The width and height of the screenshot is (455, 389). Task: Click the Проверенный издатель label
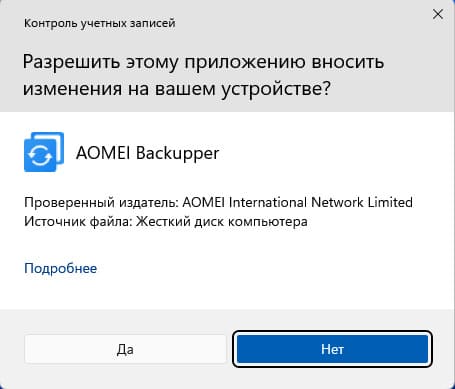coord(102,203)
